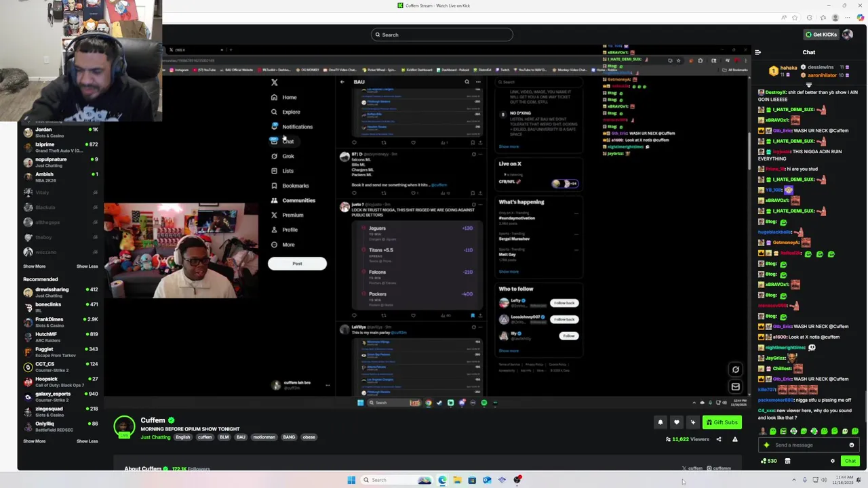The image size is (868, 488).
Task: Click the Cuffem streamer name heading
Action: [153, 420]
